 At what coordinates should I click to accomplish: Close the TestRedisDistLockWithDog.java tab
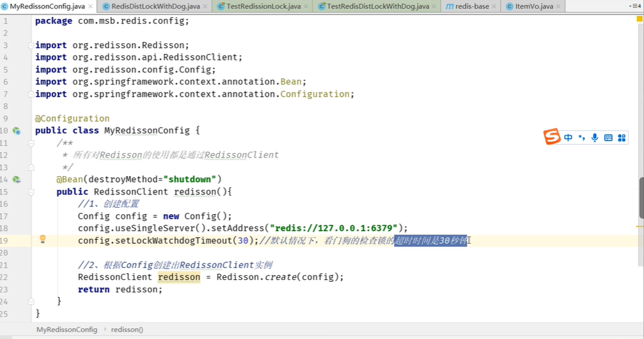coord(434,7)
